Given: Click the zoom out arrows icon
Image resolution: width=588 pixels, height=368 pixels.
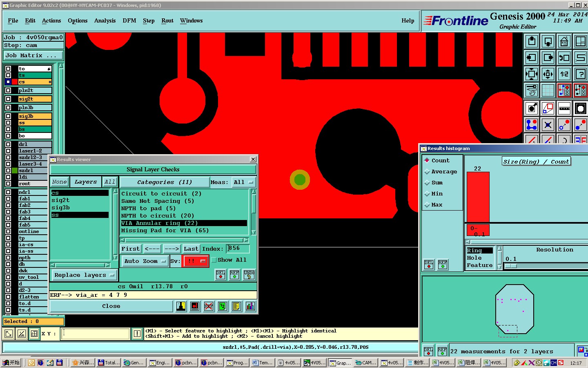Looking at the screenshot, I should coord(548,74).
